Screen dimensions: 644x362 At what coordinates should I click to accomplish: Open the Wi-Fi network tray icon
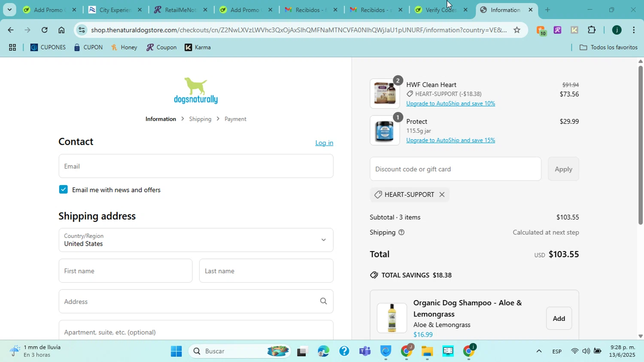tap(574, 351)
